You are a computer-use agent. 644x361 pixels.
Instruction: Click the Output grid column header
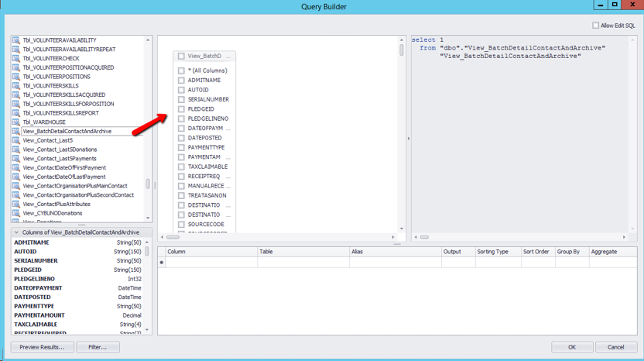(x=458, y=252)
